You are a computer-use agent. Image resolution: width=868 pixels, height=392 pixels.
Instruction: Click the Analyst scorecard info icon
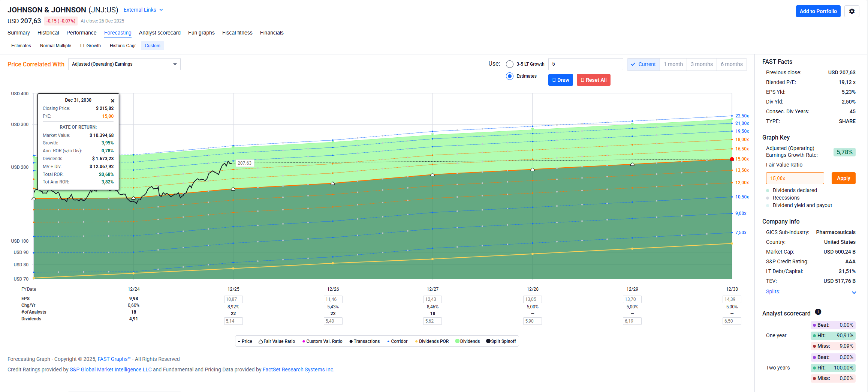coord(818,312)
